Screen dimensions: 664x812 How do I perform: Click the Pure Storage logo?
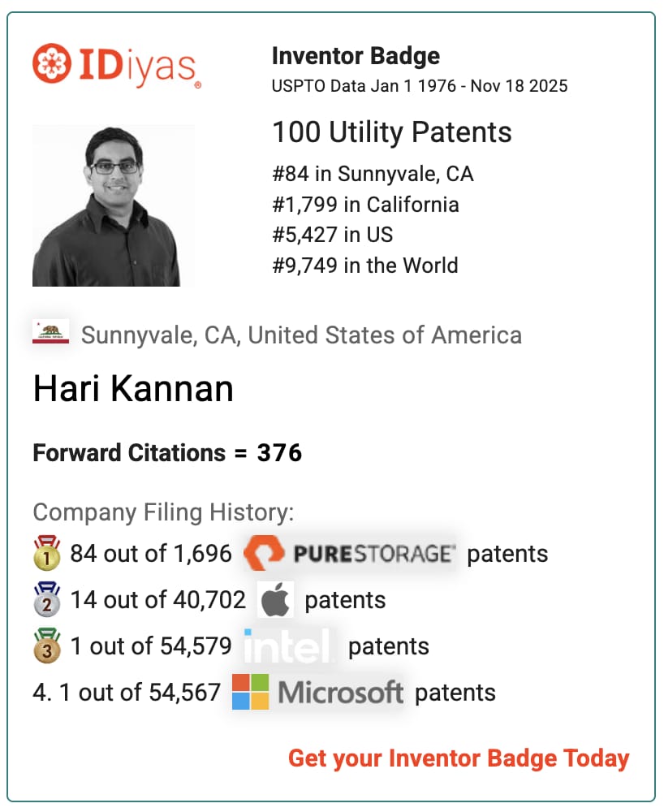coord(349,553)
